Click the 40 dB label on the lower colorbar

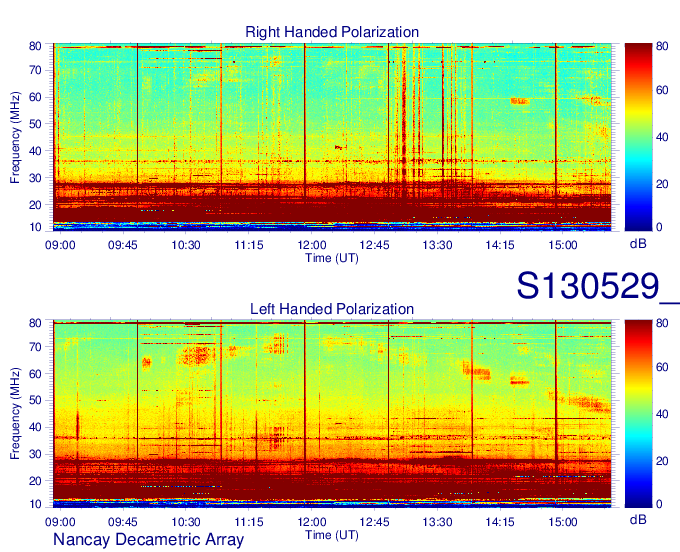point(662,414)
